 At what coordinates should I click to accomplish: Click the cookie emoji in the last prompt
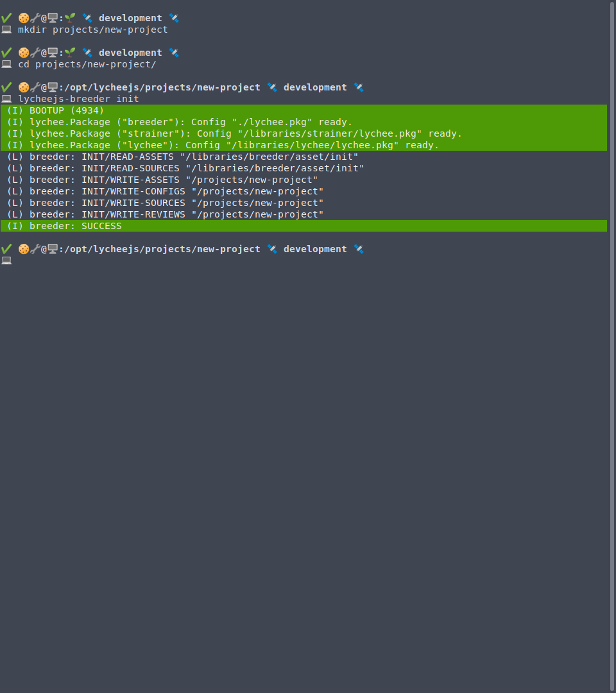tap(23, 249)
